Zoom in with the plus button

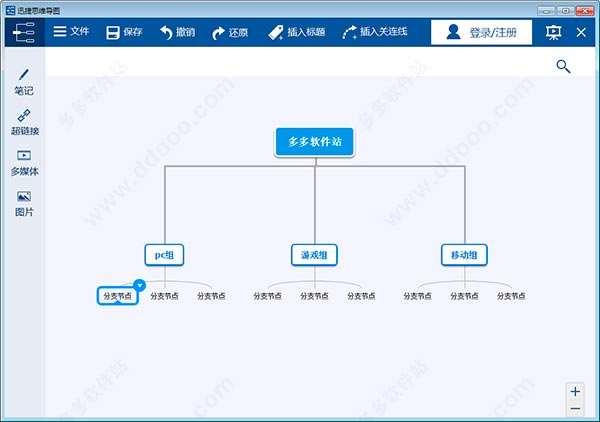(575, 391)
